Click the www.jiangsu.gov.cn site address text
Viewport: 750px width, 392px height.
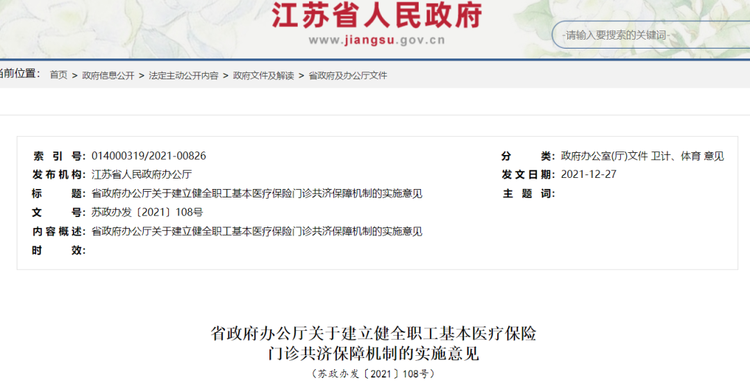click(376, 40)
